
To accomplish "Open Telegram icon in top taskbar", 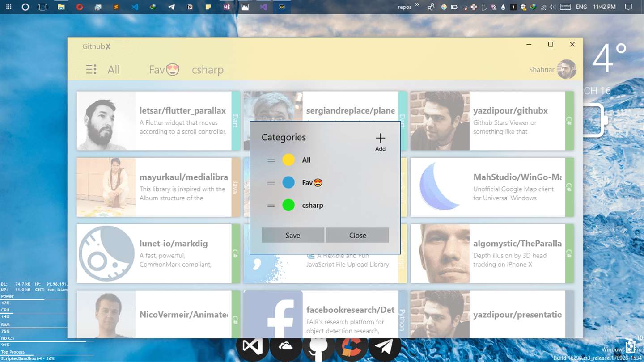I will [x=171, y=7].
